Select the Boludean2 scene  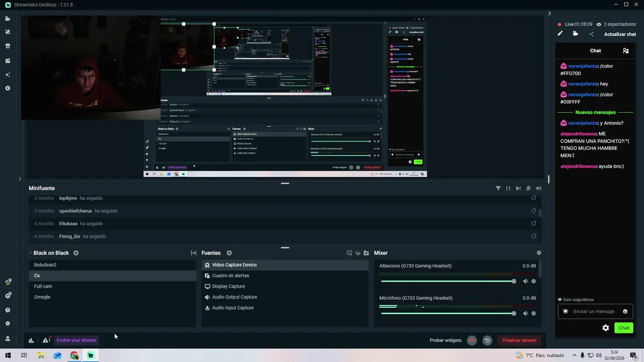[113, 265]
